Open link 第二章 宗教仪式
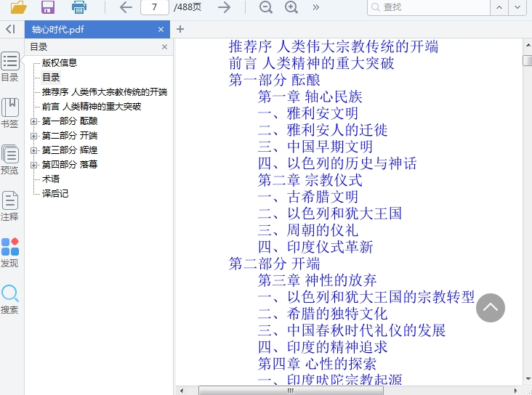Viewport: 532px width, 395px height. 310,180
